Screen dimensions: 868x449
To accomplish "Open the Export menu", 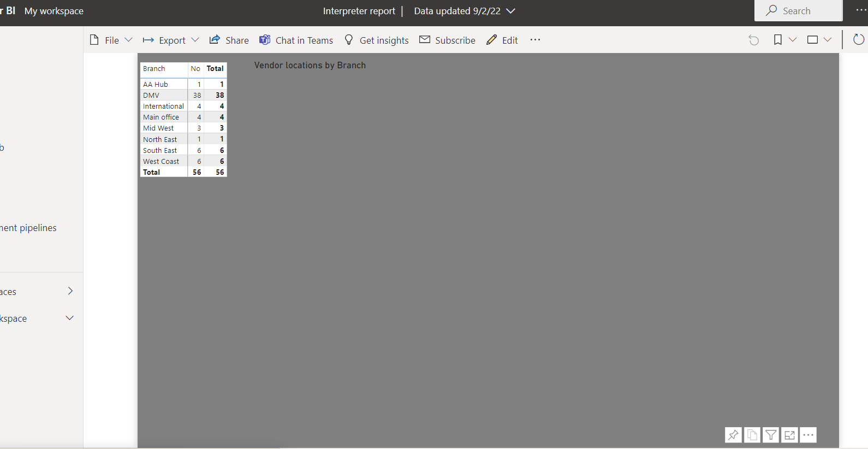I will click(x=171, y=40).
